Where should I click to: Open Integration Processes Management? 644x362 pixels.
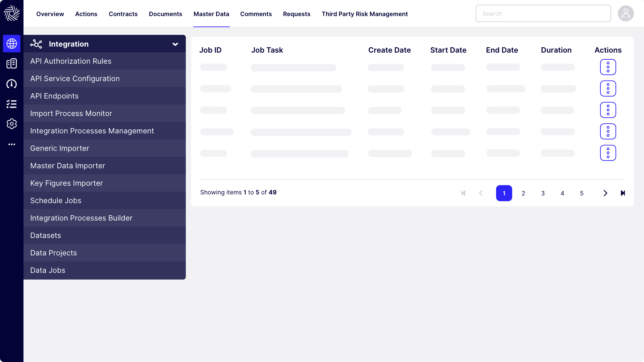[105, 131]
